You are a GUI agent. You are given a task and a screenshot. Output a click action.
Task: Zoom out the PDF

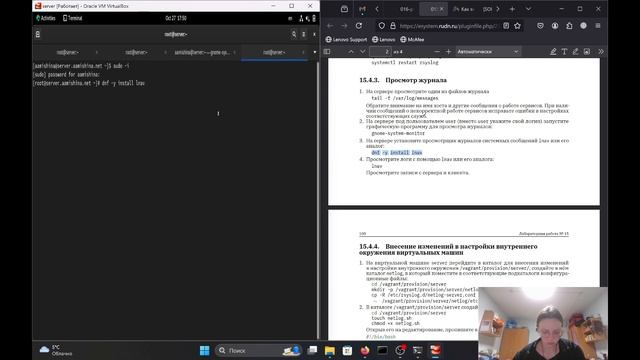click(437, 52)
